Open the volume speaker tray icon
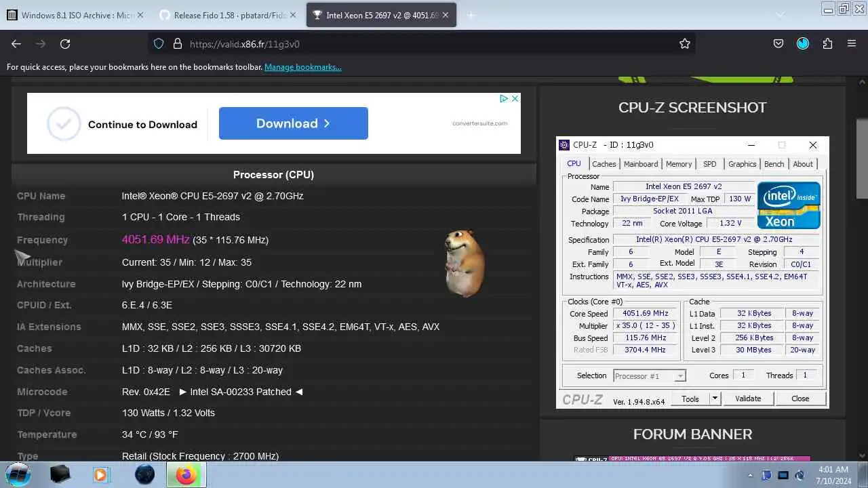Viewport: 868px width, 488px height. pyautogui.click(x=800, y=475)
